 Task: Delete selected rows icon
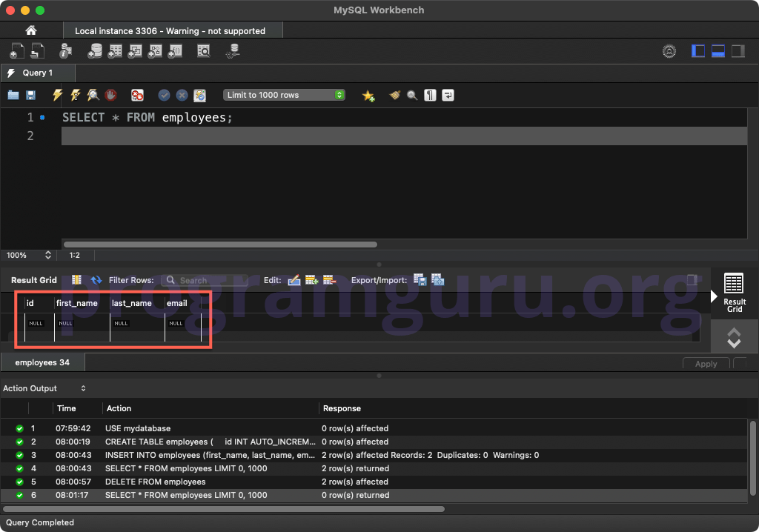point(330,280)
